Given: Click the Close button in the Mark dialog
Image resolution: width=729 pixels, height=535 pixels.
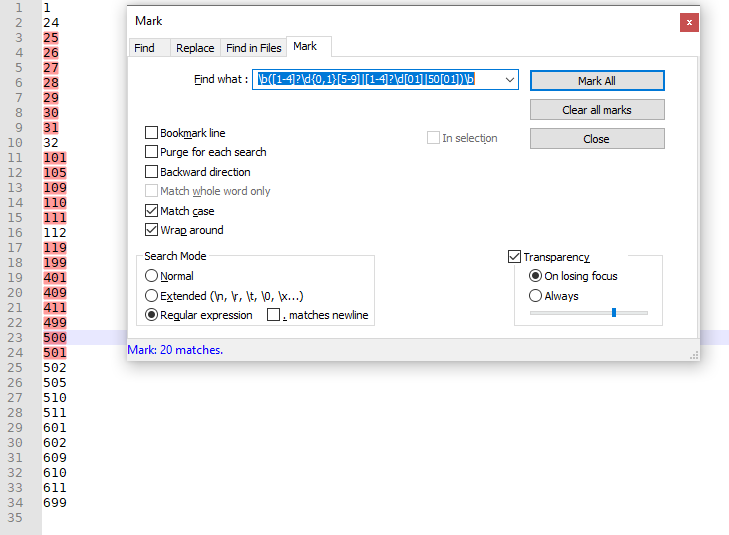Looking at the screenshot, I should click(597, 139).
